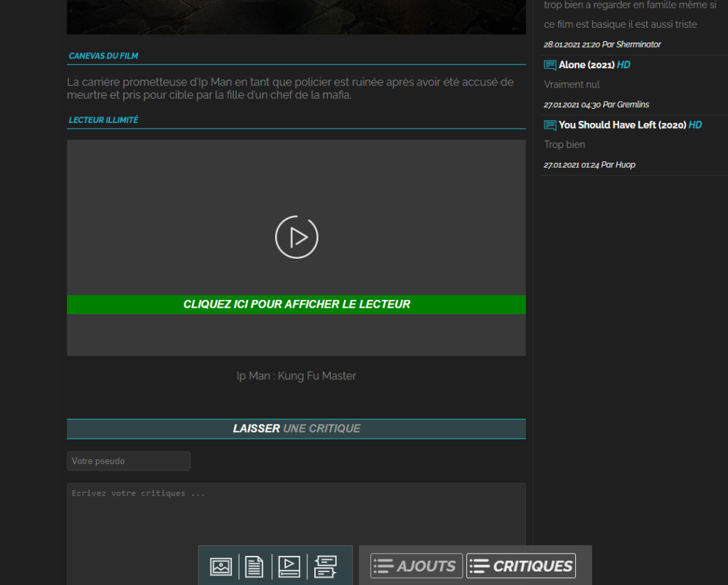The image size is (728, 585).
Task: Open the document synopsis icon in bottom bar
Action: click(254, 567)
